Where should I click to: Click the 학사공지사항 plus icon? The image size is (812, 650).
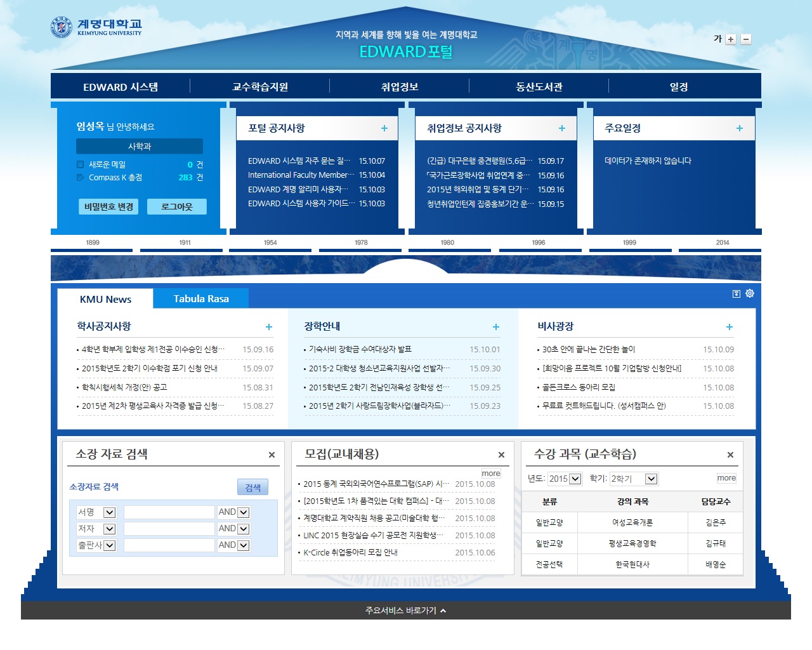point(269,327)
